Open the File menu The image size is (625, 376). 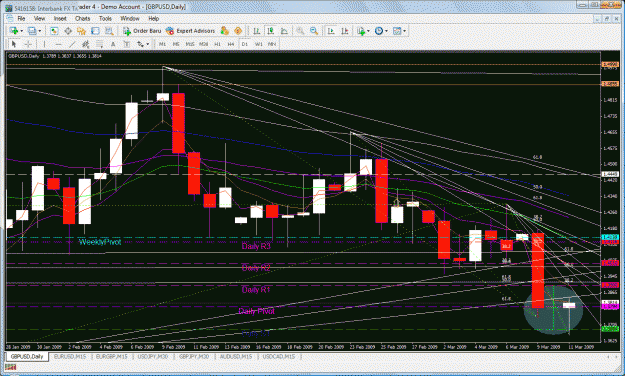(x=21, y=18)
